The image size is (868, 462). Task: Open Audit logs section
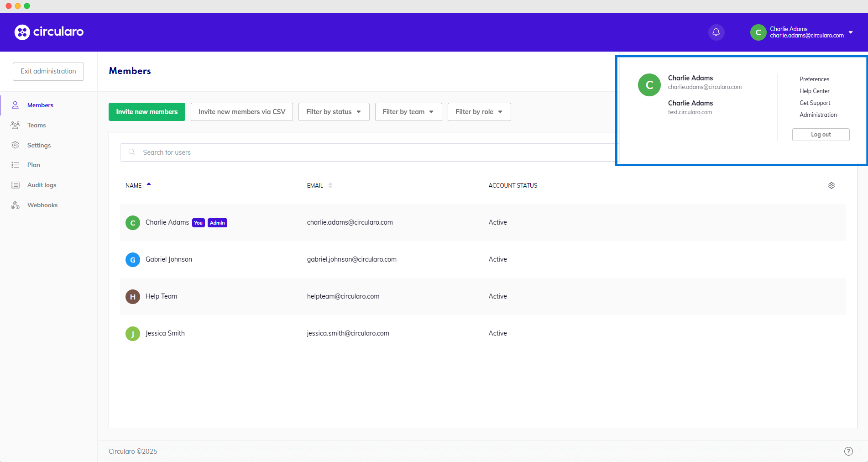tap(42, 185)
